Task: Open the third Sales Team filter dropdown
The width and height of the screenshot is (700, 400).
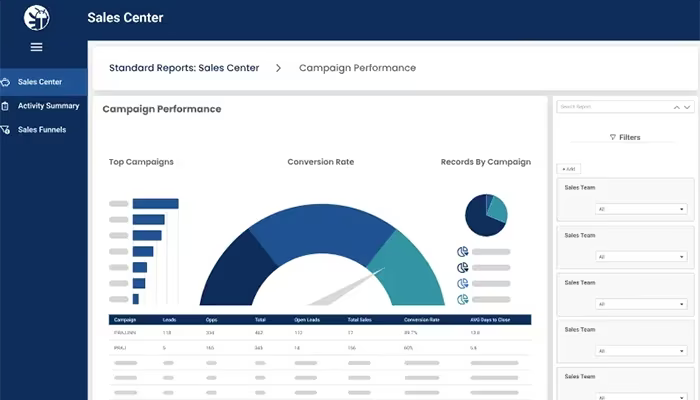Action: click(641, 304)
